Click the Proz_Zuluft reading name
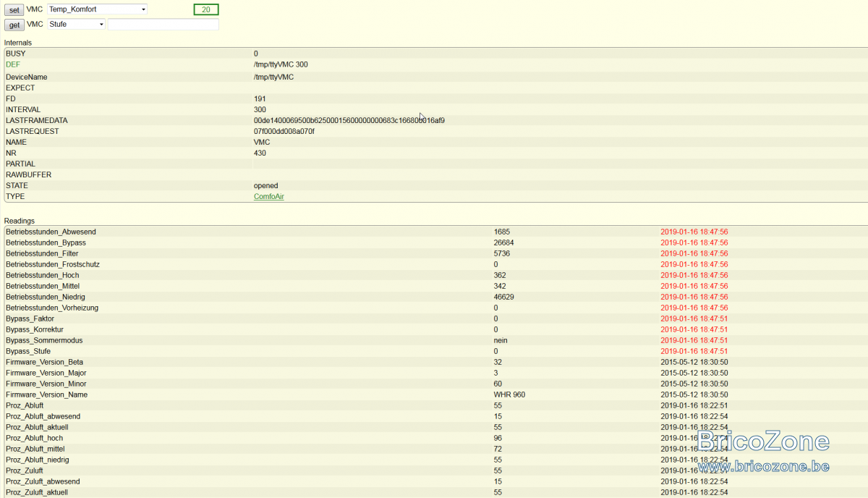This screenshot has height=498, width=868. coord(25,470)
